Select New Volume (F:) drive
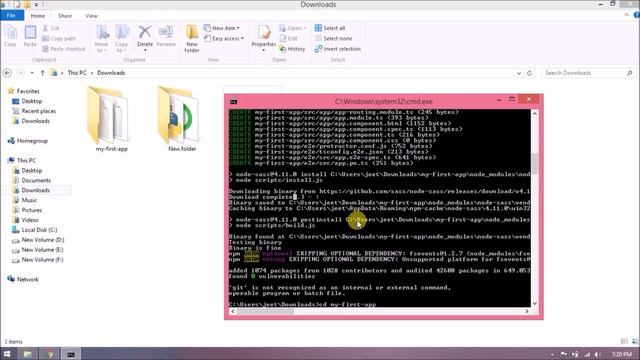The height and width of the screenshot is (360, 640). pos(42,260)
